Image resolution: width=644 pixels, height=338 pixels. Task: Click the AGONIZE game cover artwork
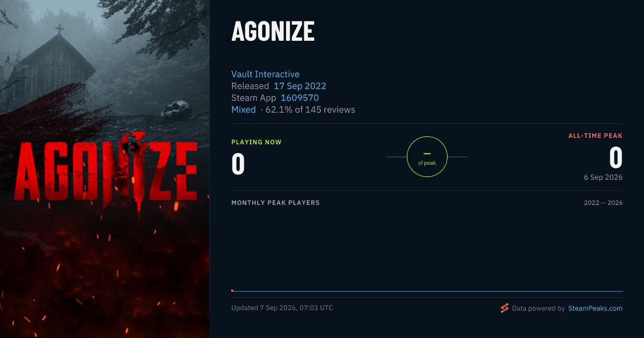pyautogui.click(x=105, y=169)
